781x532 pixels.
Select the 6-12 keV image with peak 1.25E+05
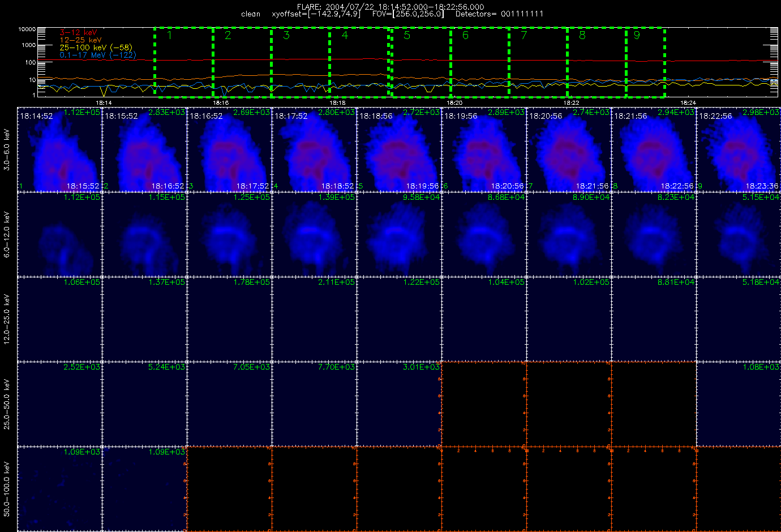[229, 234]
